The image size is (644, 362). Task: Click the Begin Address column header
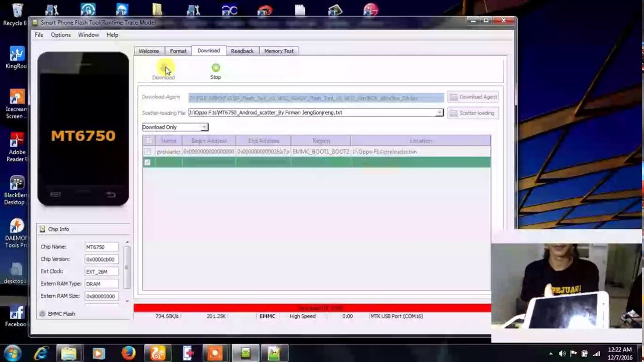coord(209,141)
